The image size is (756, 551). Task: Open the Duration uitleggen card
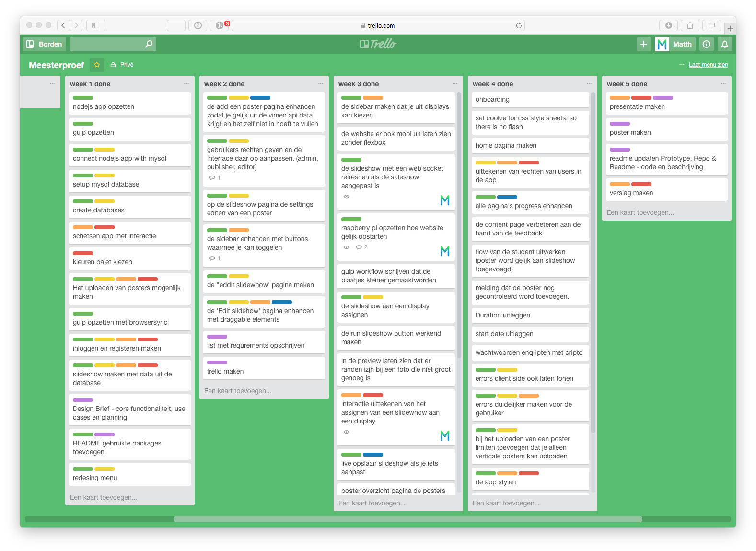tap(530, 315)
